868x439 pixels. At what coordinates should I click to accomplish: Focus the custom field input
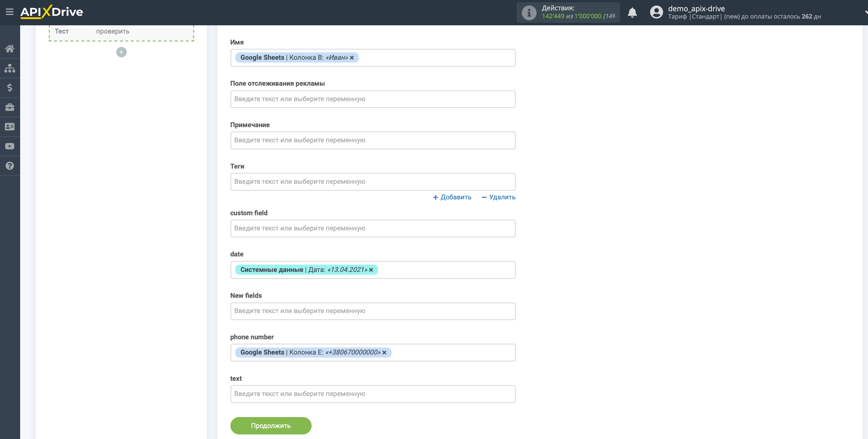[x=373, y=229]
